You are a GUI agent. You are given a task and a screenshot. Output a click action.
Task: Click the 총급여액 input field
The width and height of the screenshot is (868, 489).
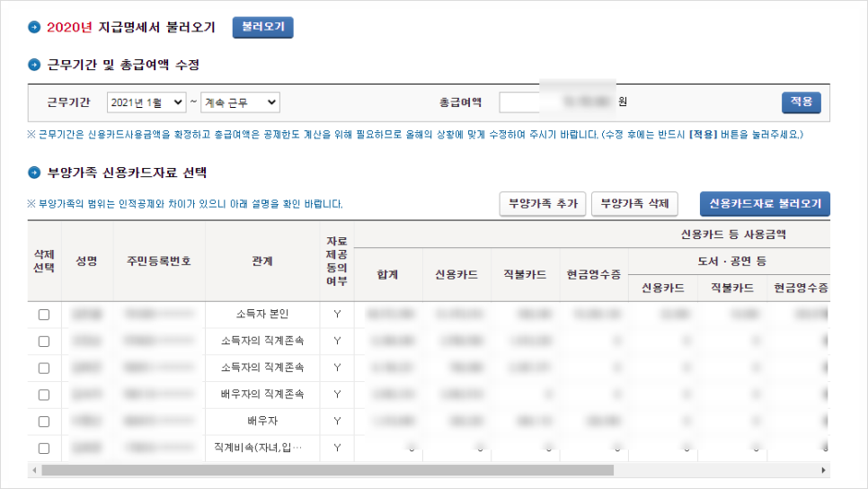click(x=557, y=102)
